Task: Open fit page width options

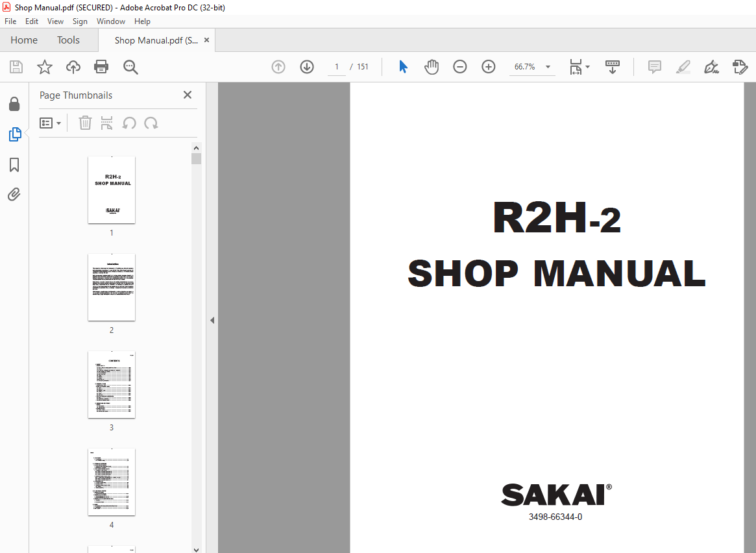Action: click(x=579, y=67)
